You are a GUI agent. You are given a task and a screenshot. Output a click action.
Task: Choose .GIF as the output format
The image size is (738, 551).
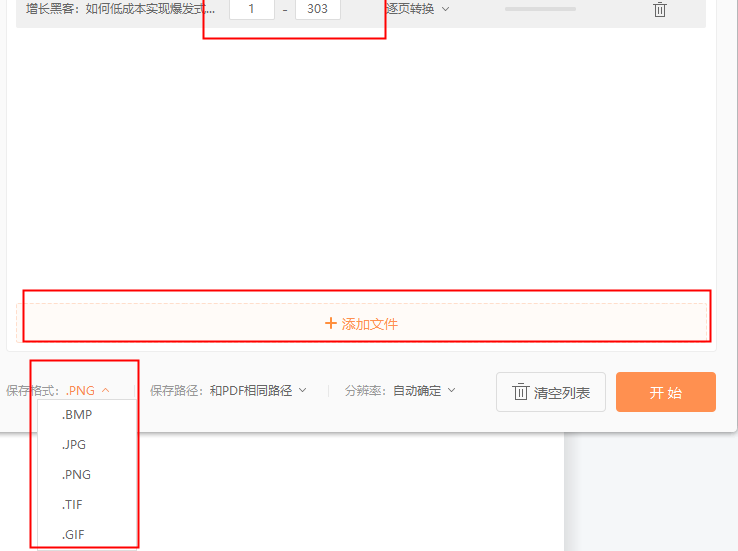click(x=75, y=534)
